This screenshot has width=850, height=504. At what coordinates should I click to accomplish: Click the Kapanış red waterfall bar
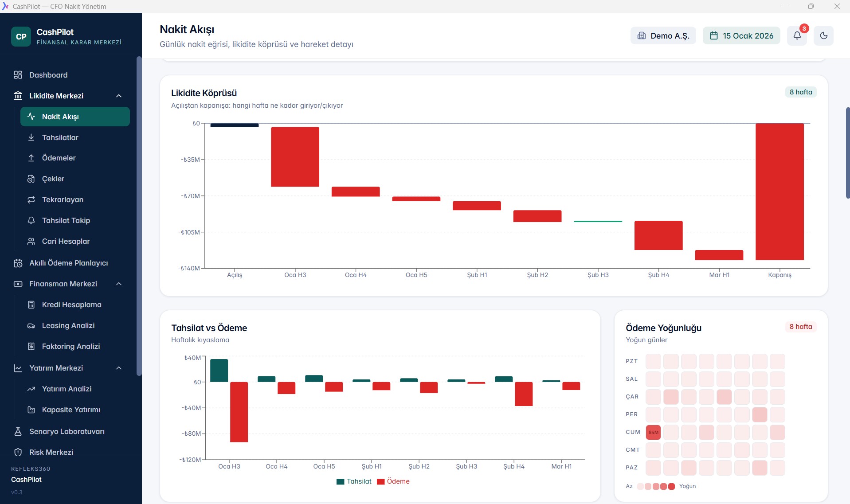779,191
